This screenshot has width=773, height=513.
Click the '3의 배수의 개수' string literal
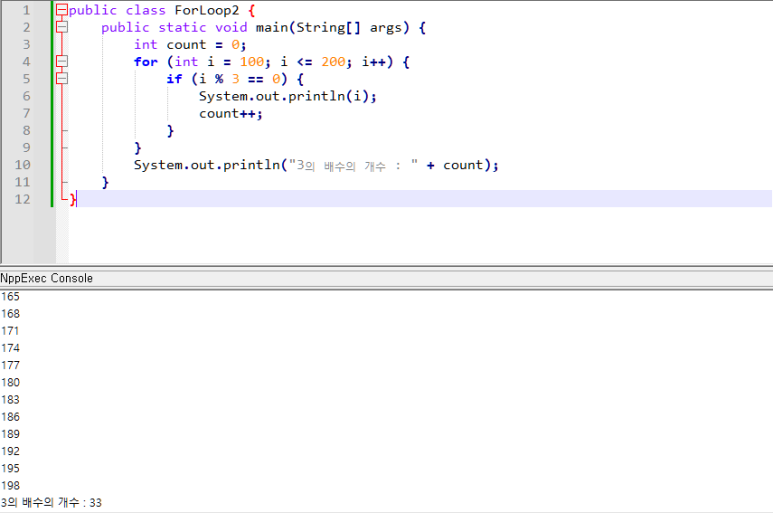353,165
